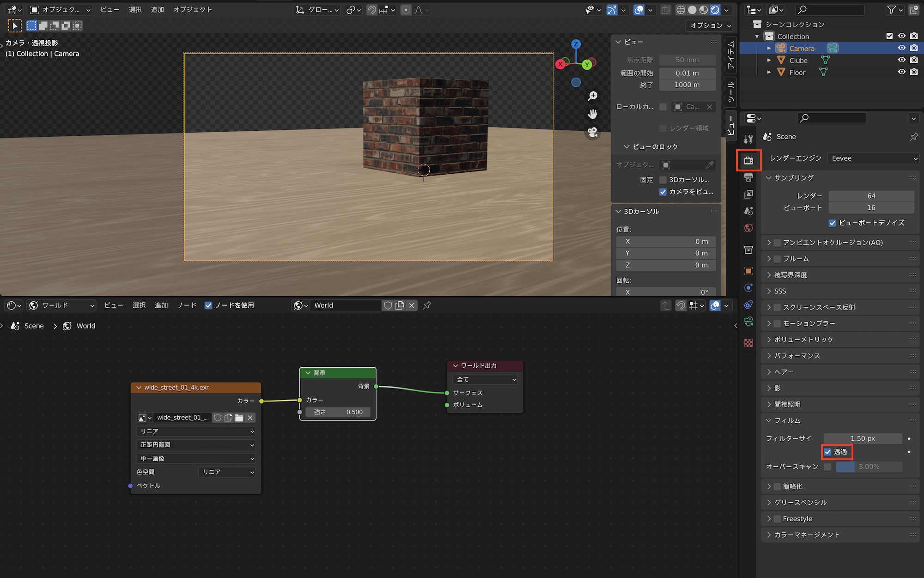The height and width of the screenshot is (578, 924).
Task: Open the Output properties printer icon
Action: point(748,177)
